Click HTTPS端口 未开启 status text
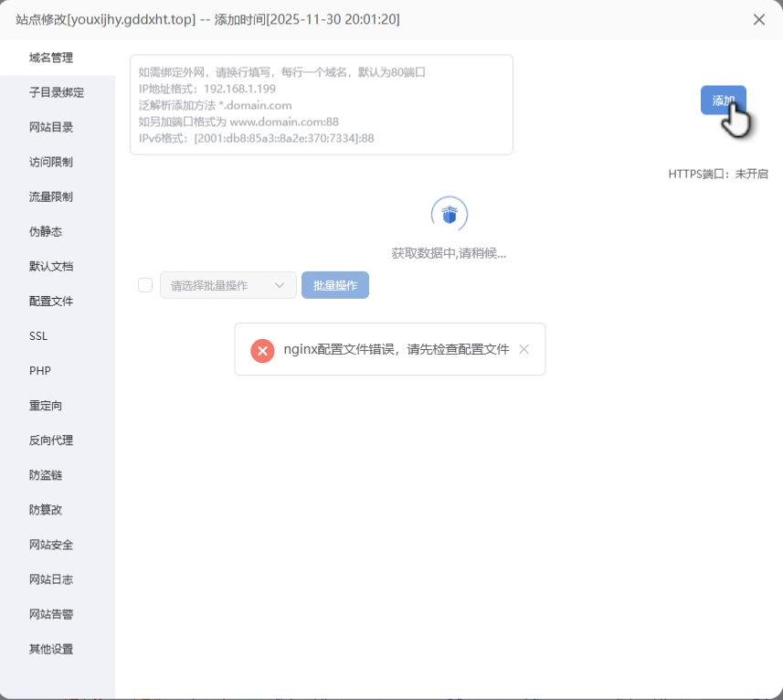Screen dimensions: 783x700 (719, 173)
